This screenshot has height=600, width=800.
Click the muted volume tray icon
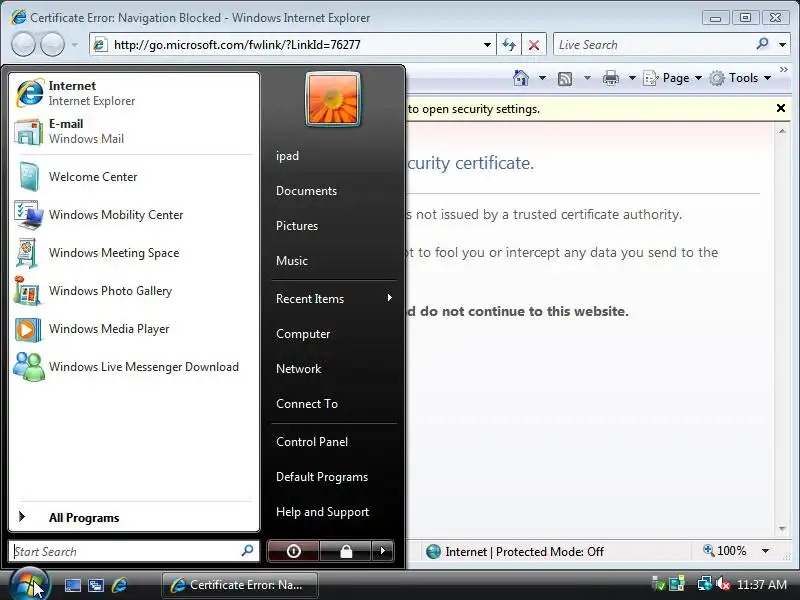point(723,584)
